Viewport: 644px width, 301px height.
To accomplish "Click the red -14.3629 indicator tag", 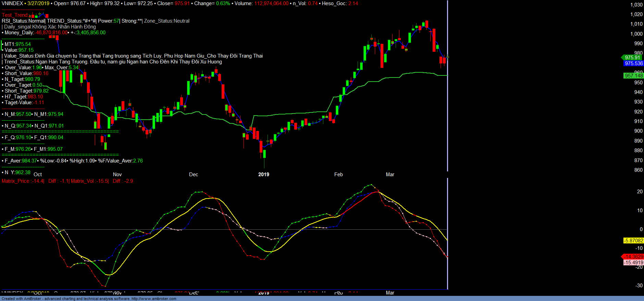I will (x=633, y=257).
